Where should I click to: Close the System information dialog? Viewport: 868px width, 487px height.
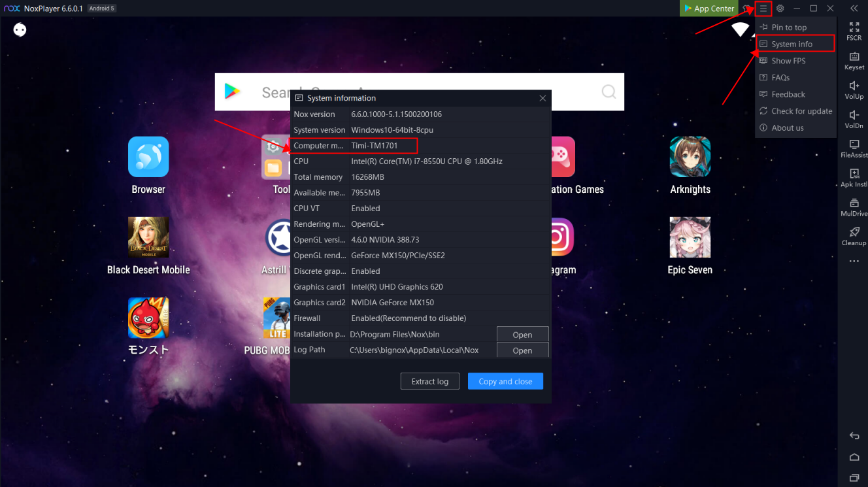pyautogui.click(x=542, y=98)
